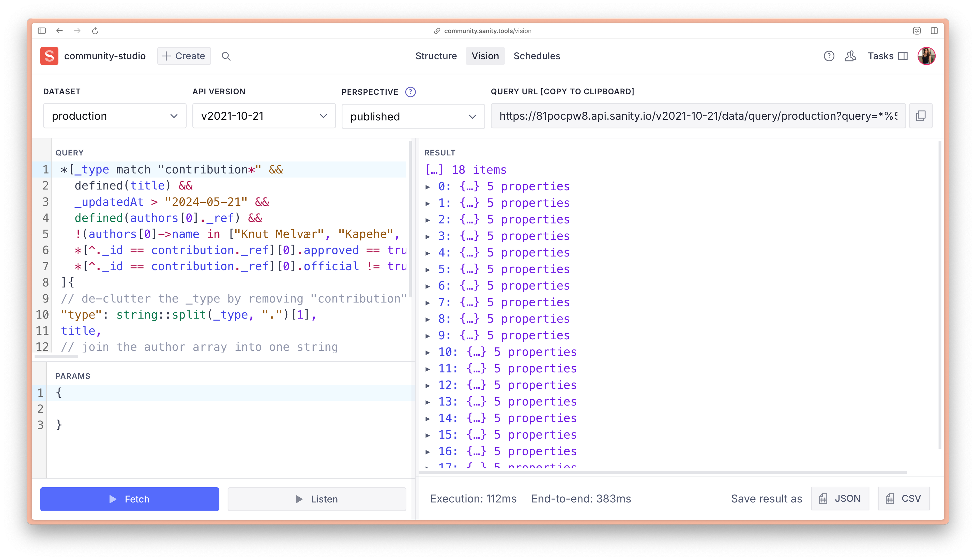Toggle the browser split view icon
This screenshot has height=560, width=976.
(x=934, y=31)
